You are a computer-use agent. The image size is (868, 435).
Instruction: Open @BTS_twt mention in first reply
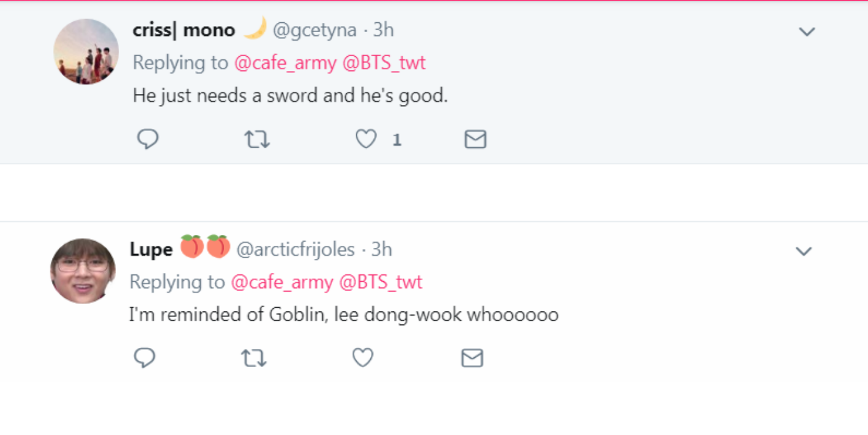[x=384, y=62]
